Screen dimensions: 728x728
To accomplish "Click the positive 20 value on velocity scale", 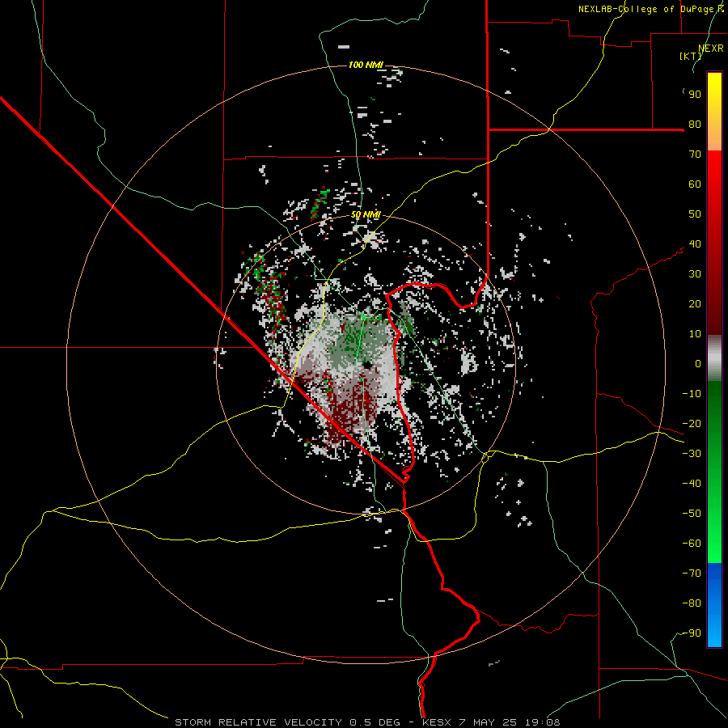I will [x=695, y=303].
